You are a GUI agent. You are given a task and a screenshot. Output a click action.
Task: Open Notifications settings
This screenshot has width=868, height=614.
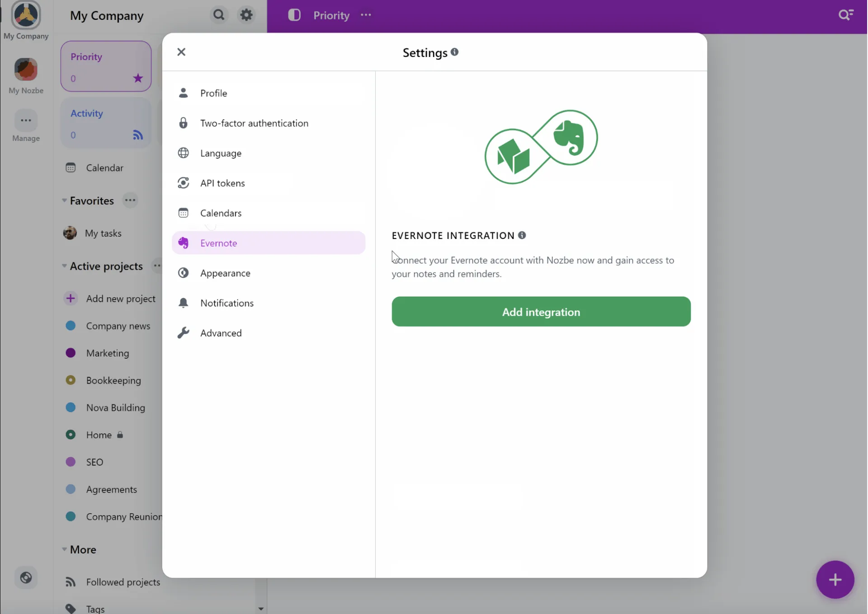(269, 303)
